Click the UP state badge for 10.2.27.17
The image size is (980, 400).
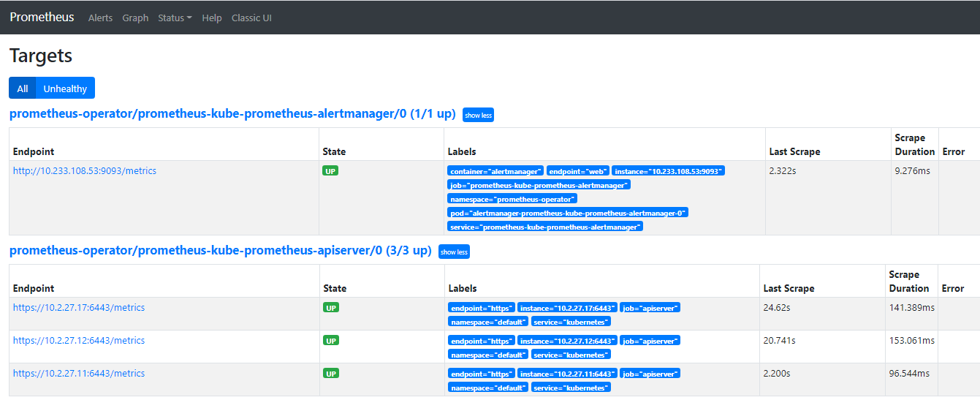pos(331,308)
